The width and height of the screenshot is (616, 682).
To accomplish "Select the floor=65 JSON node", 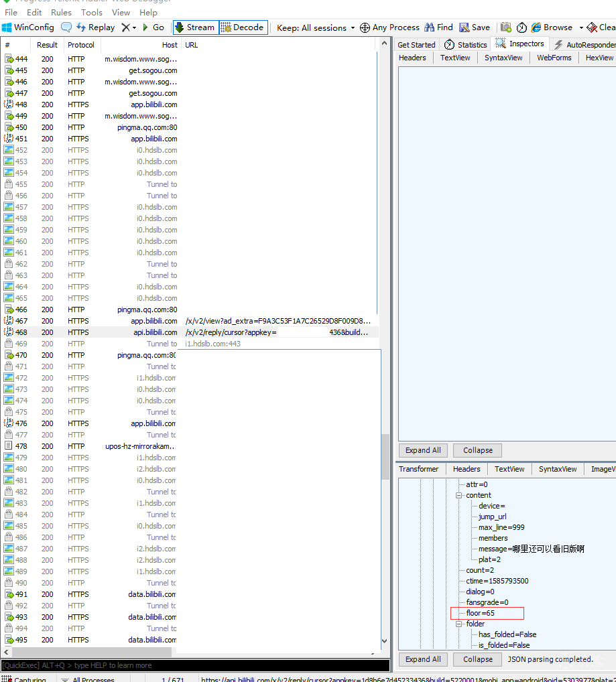I will (x=481, y=613).
